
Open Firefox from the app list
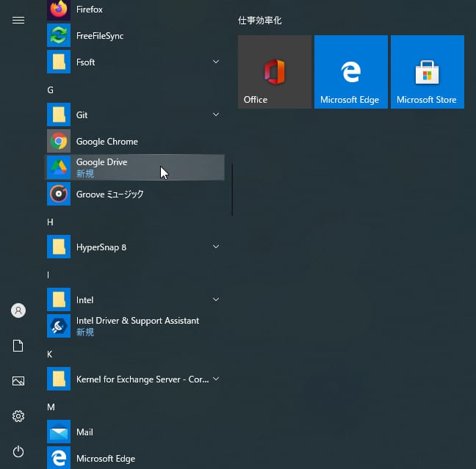(89, 10)
